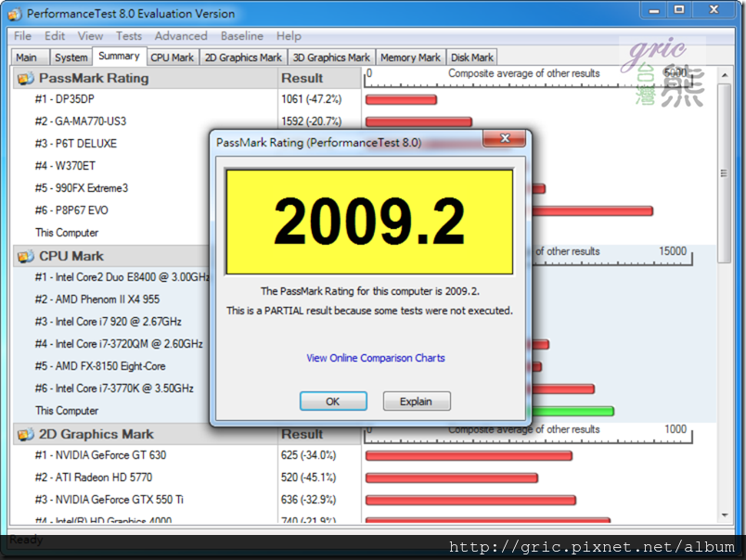746x560 pixels.
Task: Click the Explain button in the dialog
Action: [x=417, y=401]
